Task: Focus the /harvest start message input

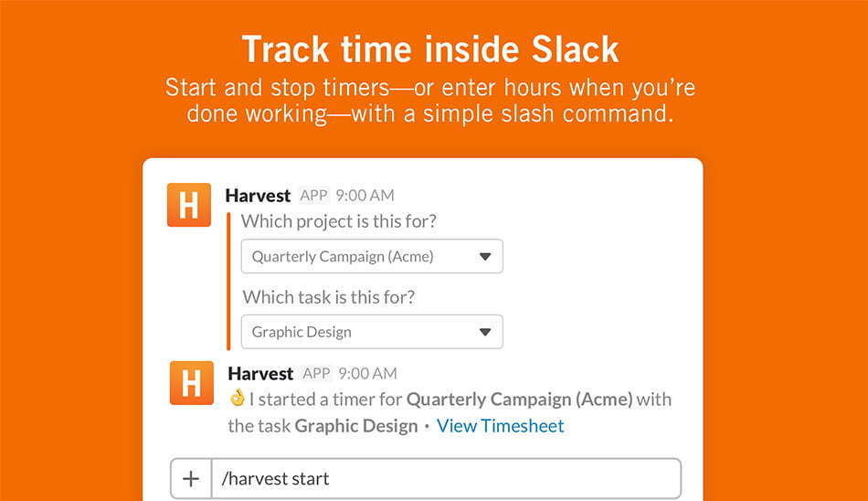Action: click(x=446, y=478)
